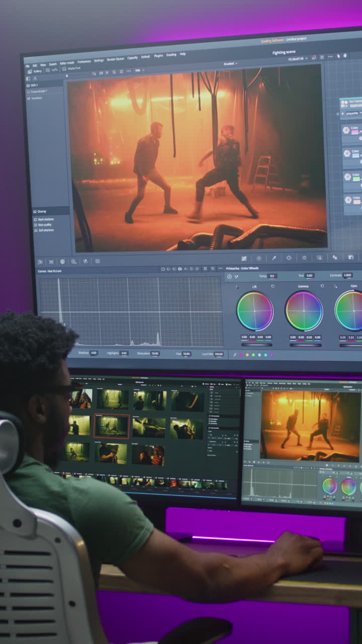Screen dimensions: 362x644
Task: Click the left color wheel on lower right monitor
Action: [x=329, y=486]
